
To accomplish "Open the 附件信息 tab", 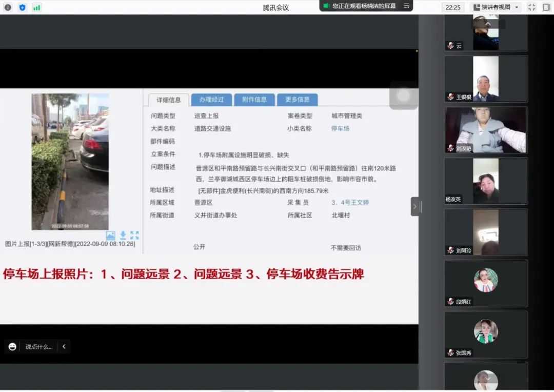I will coord(254,100).
